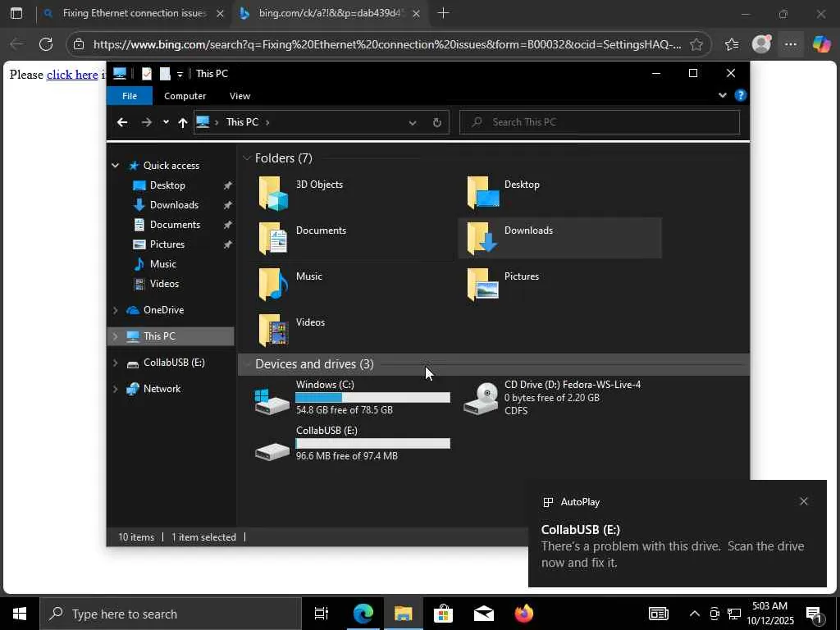Open the Action Center notifications
Screen dimensions: 840x630
pos(815,614)
